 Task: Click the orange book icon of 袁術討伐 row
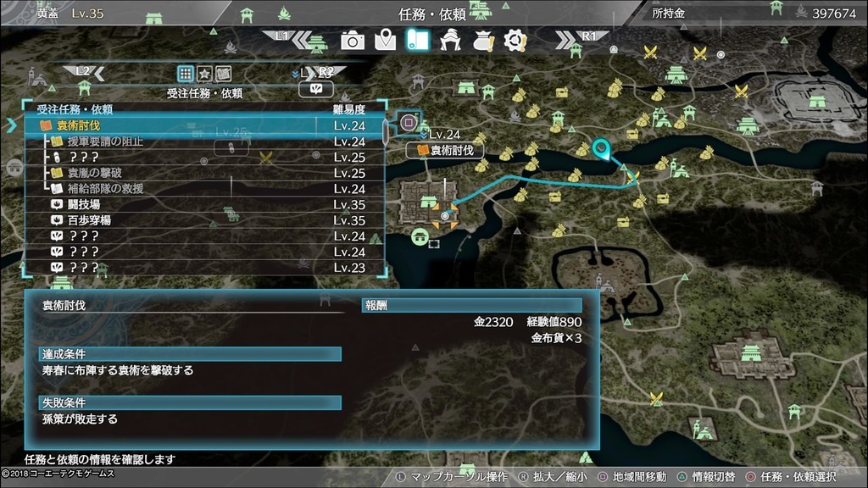pos(47,125)
